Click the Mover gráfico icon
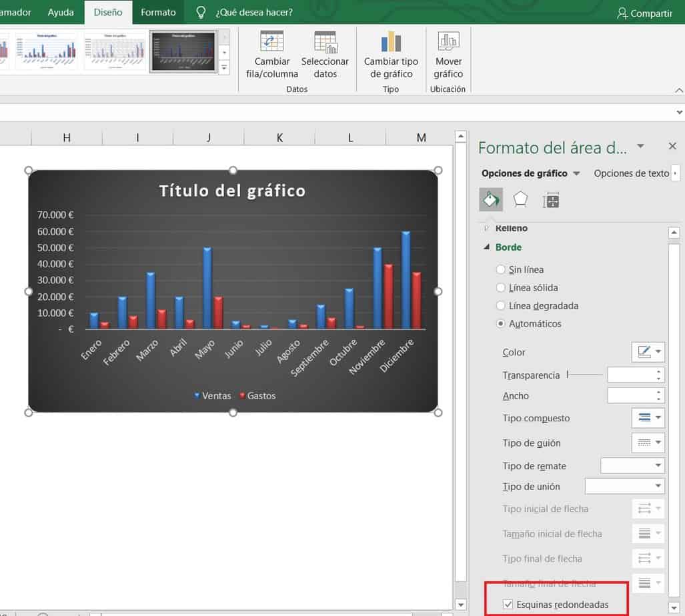This screenshot has width=685, height=616. pos(448,41)
